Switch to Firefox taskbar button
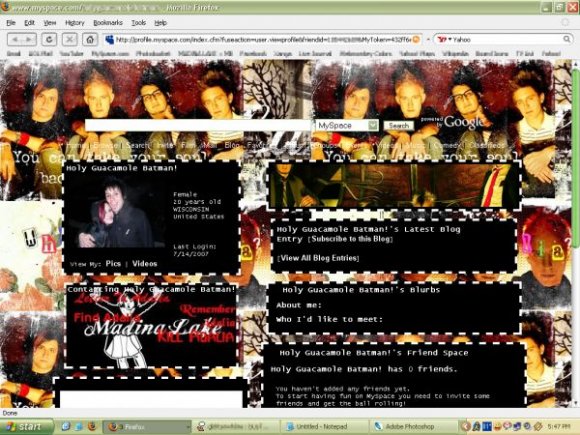Screen dimensions: 580x435 (x=146, y=426)
